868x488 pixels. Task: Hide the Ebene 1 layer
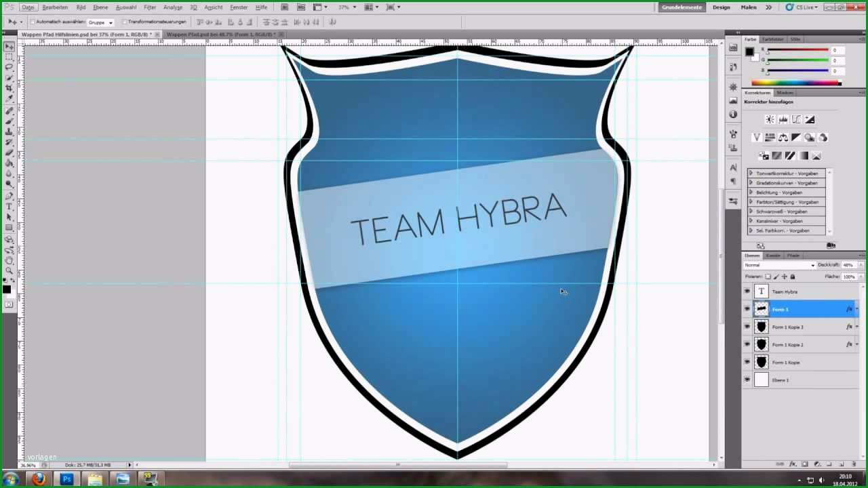point(747,380)
